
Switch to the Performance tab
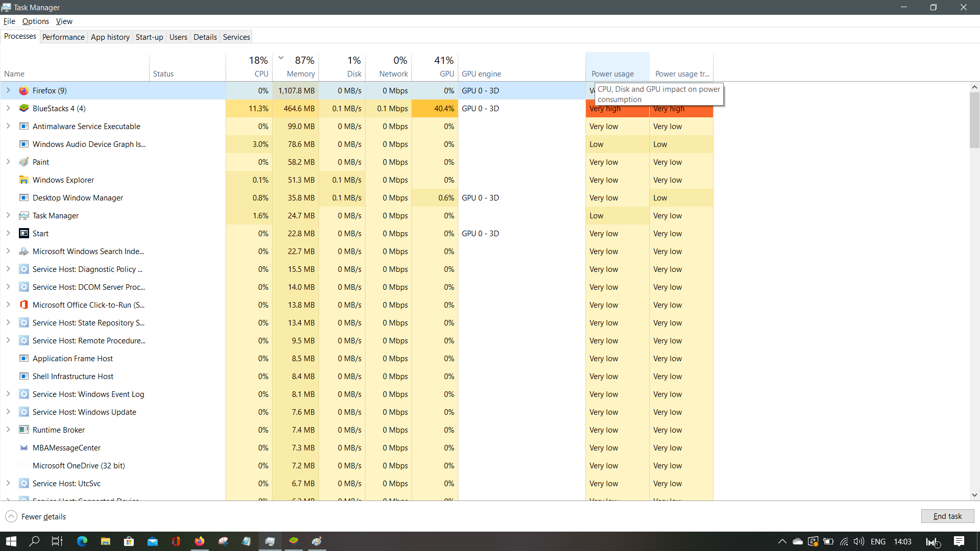63,37
